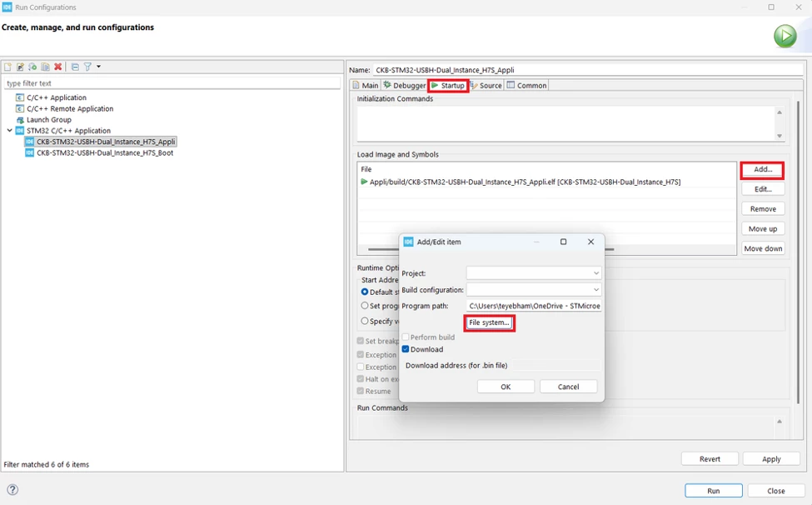The image size is (812, 505).
Task: Click the New prototype configuration icon
Action: coord(20,67)
